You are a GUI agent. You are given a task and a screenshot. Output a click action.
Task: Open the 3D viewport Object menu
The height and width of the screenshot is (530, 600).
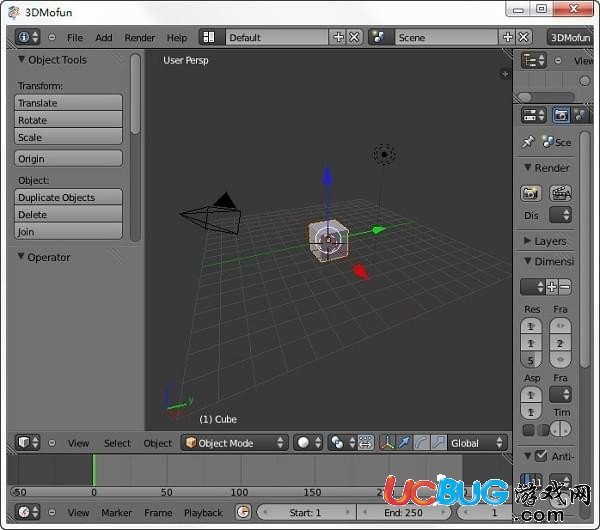pos(158,443)
